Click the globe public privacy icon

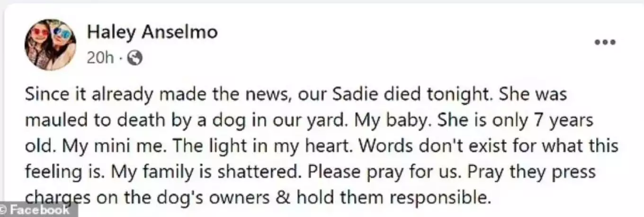(x=135, y=58)
